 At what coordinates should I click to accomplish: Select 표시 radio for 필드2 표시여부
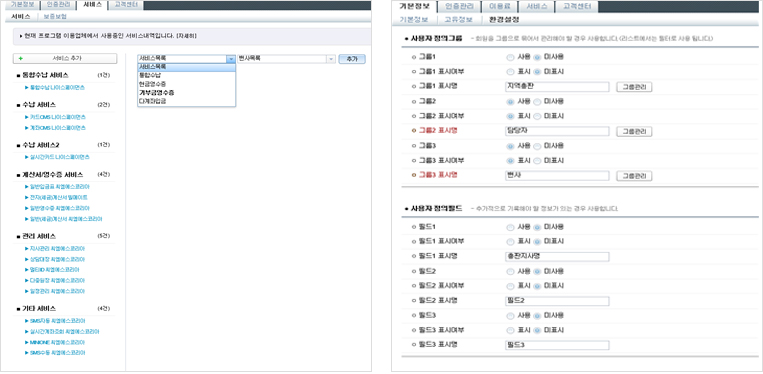pyautogui.click(x=510, y=285)
